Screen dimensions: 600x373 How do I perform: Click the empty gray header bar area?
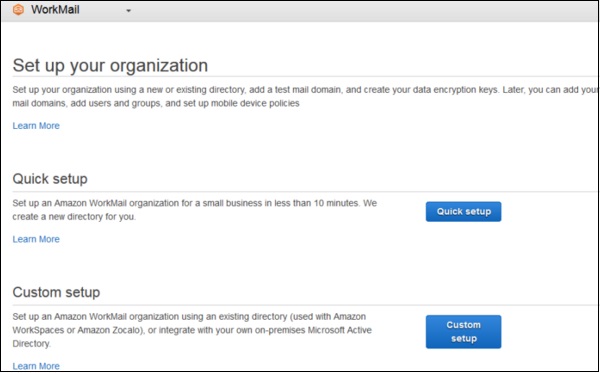364,11
